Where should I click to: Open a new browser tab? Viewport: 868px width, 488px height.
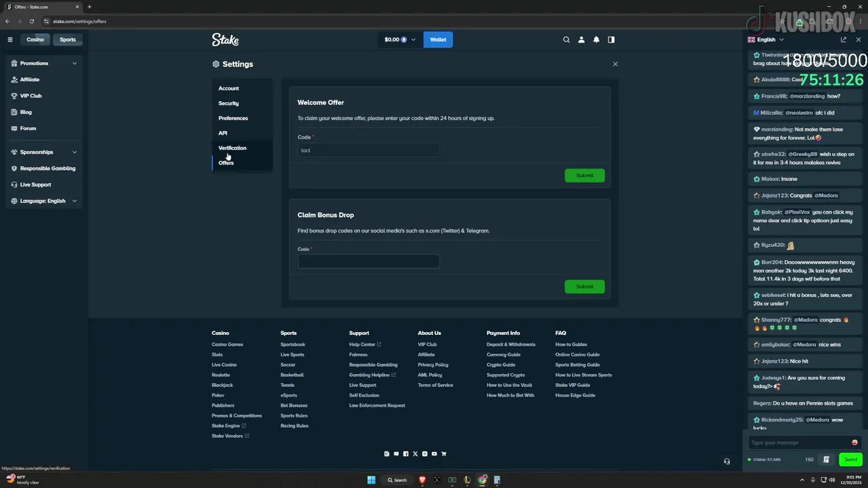(89, 7)
